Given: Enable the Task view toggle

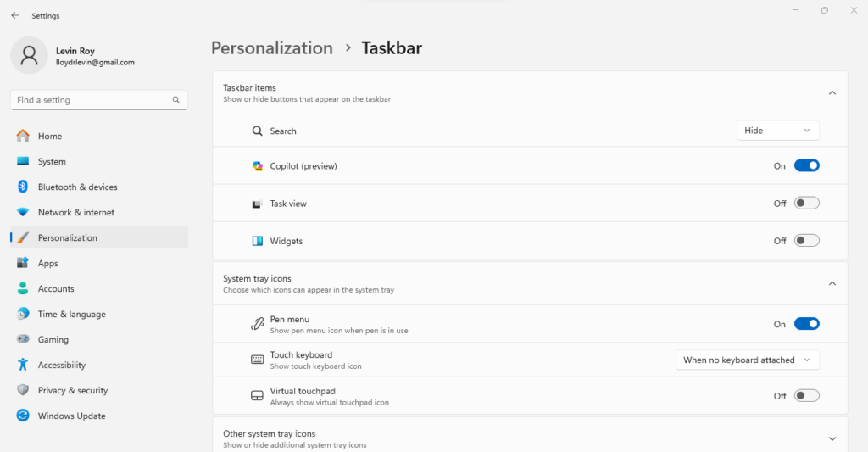Looking at the screenshot, I should pyautogui.click(x=806, y=204).
